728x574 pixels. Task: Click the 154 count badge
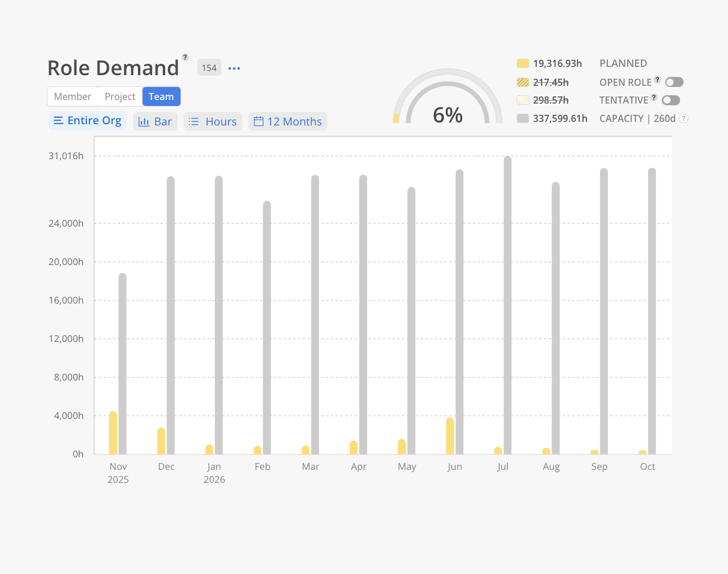(x=209, y=68)
